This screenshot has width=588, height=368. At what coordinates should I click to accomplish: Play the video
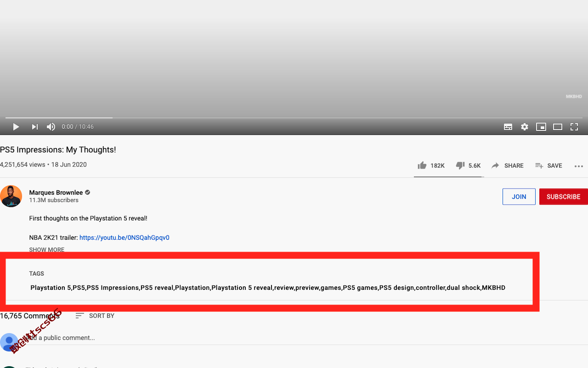click(x=16, y=127)
